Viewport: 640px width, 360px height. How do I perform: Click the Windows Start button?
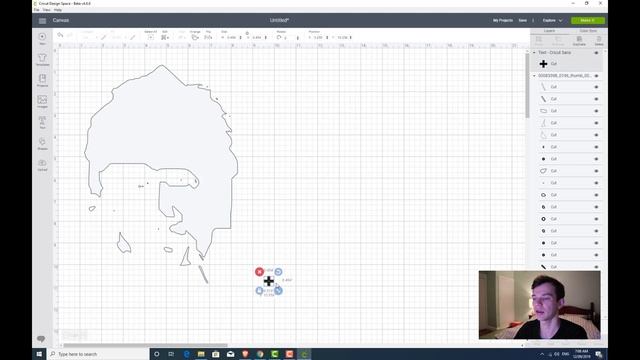(39, 354)
